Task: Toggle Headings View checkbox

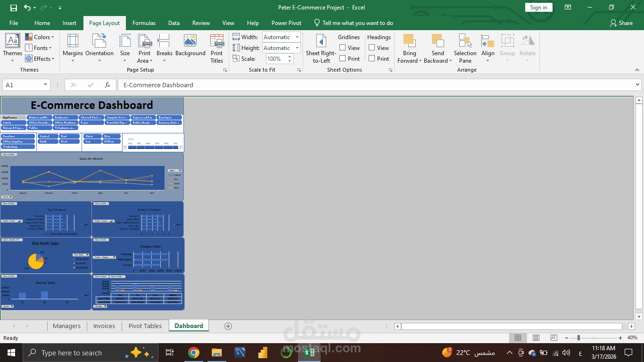Action: point(372,48)
